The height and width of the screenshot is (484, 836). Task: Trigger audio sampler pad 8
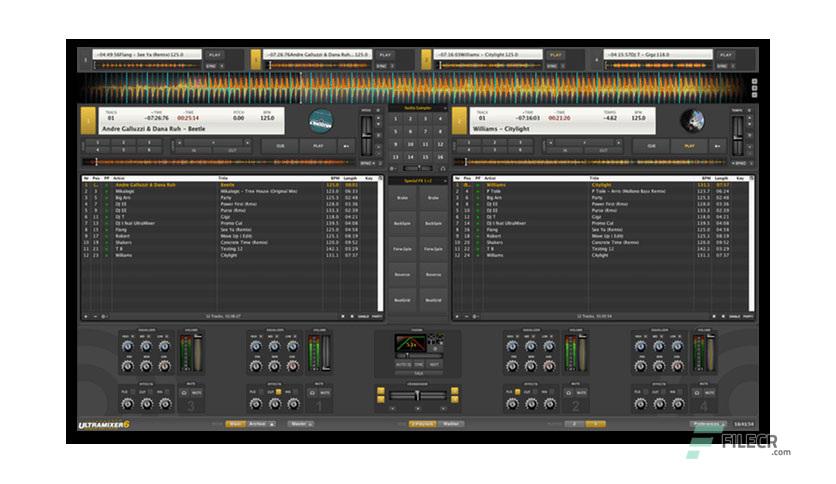[440, 132]
